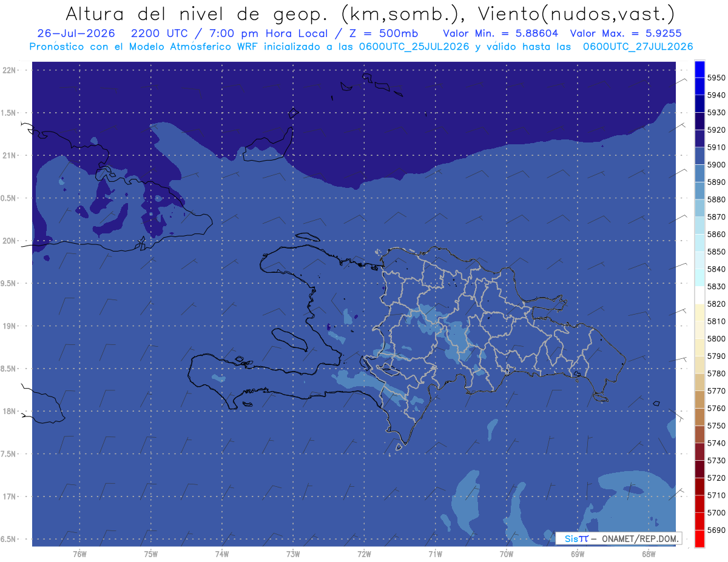Click the color bar segment between 5910 and 5920

(x=699, y=139)
